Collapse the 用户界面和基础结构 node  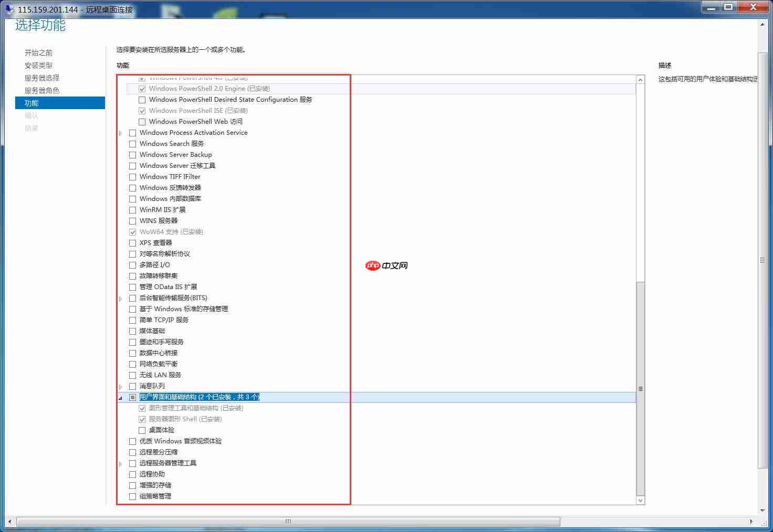click(120, 397)
